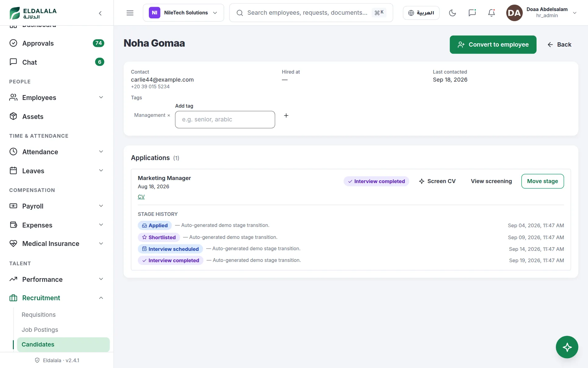Focus the Add tag input field
Image resolution: width=588 pixels, height=368 pixels.
(x=225, y=120)
